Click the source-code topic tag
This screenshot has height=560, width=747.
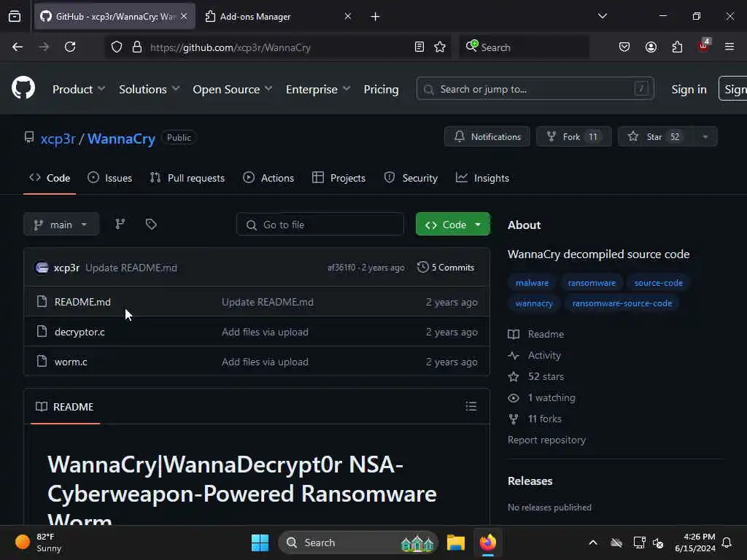(659, 283)
